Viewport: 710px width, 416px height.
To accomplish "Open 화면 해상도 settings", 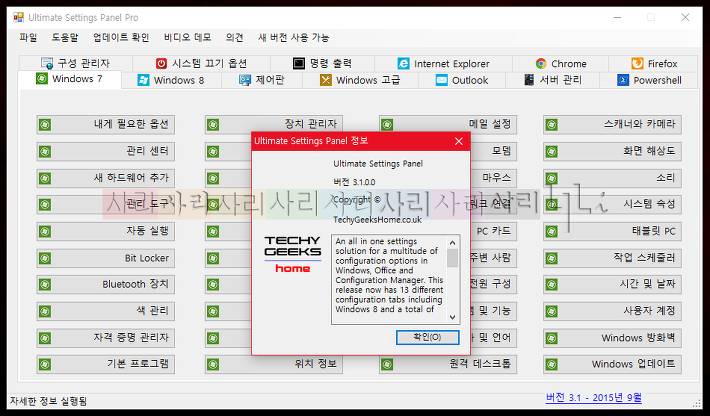I will (x=612, y=151).
